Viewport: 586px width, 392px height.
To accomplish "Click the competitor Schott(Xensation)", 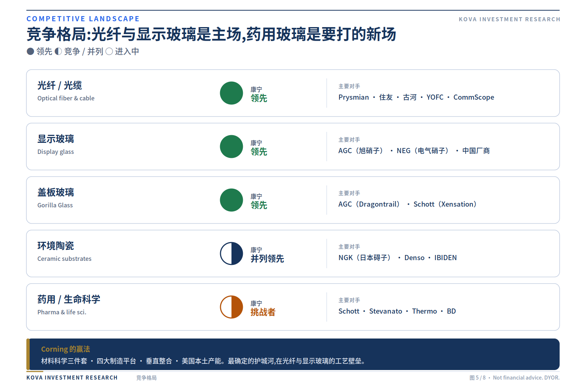I will pyautogui.click(x=446, y=204).
